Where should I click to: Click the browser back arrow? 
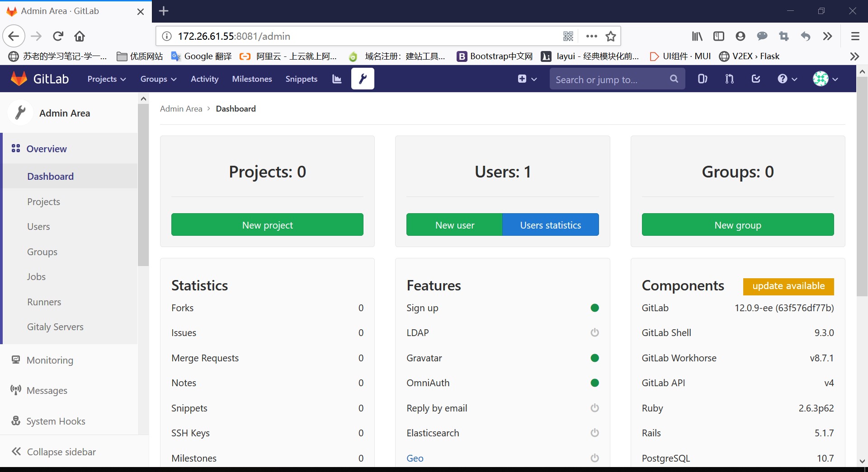tap(14, 36)
